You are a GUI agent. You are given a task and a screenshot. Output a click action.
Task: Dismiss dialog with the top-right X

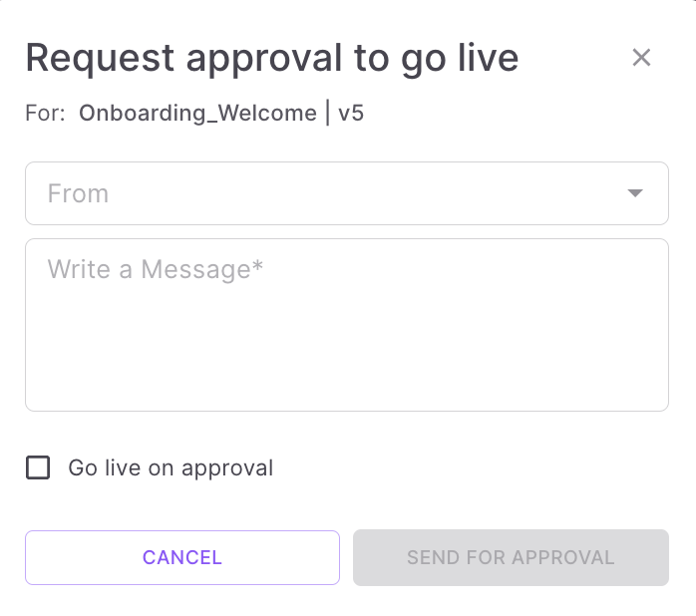pos(641,58)
